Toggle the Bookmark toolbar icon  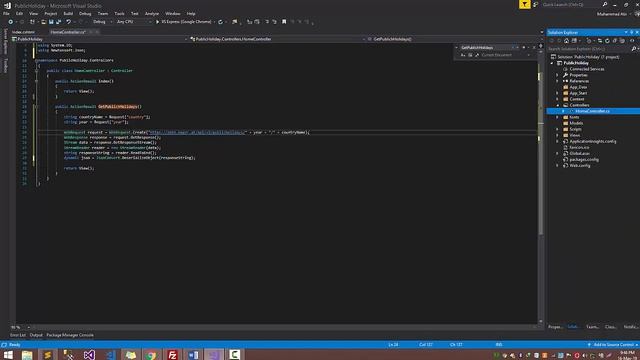click(284, 22)
